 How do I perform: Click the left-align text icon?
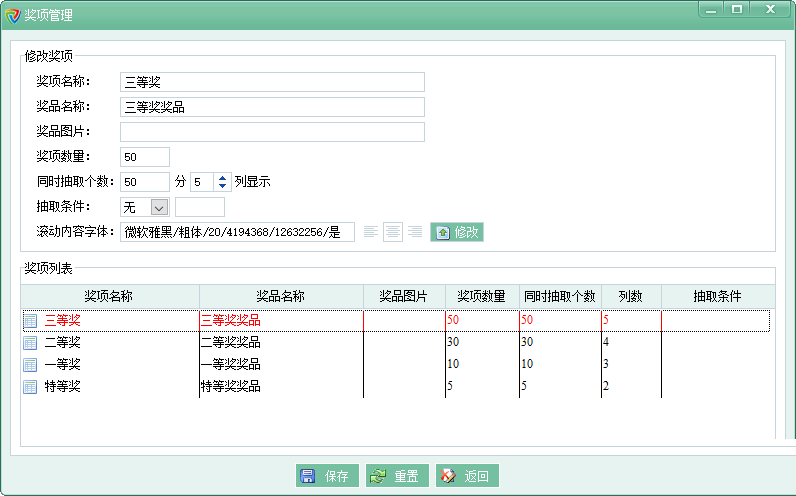pyautogui.click(x=371, y=232)
